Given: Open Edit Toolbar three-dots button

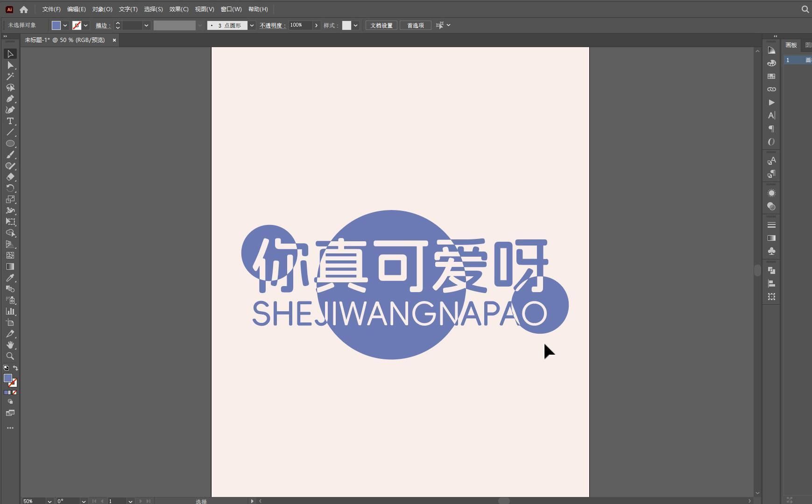Looking at the screenshot, I should (10, 428).
